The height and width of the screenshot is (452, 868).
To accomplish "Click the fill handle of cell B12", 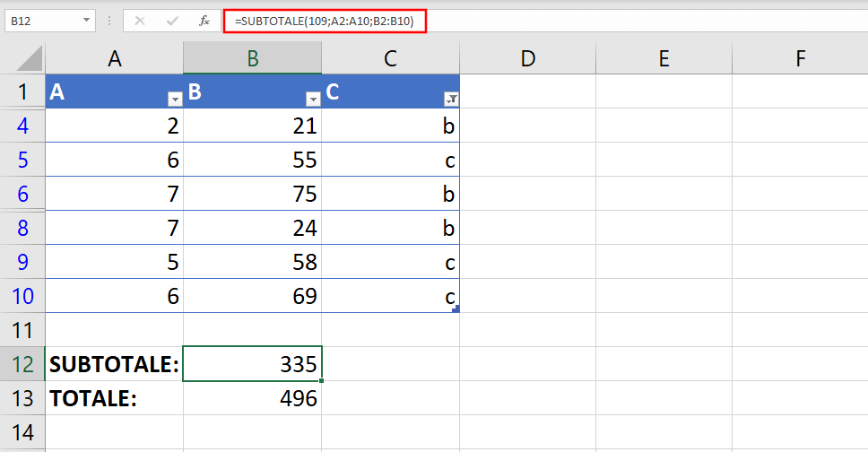I will click(x=321, y=380).
